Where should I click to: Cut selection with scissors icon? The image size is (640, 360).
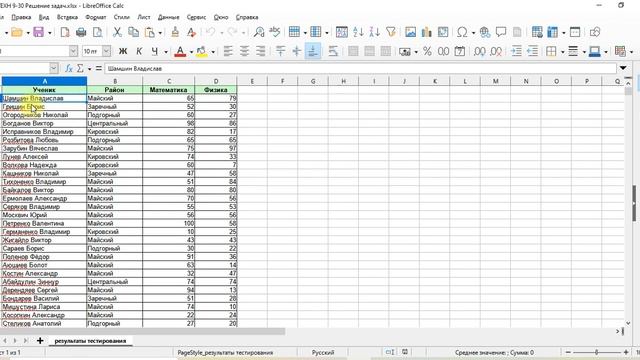[x=117, y=32]
